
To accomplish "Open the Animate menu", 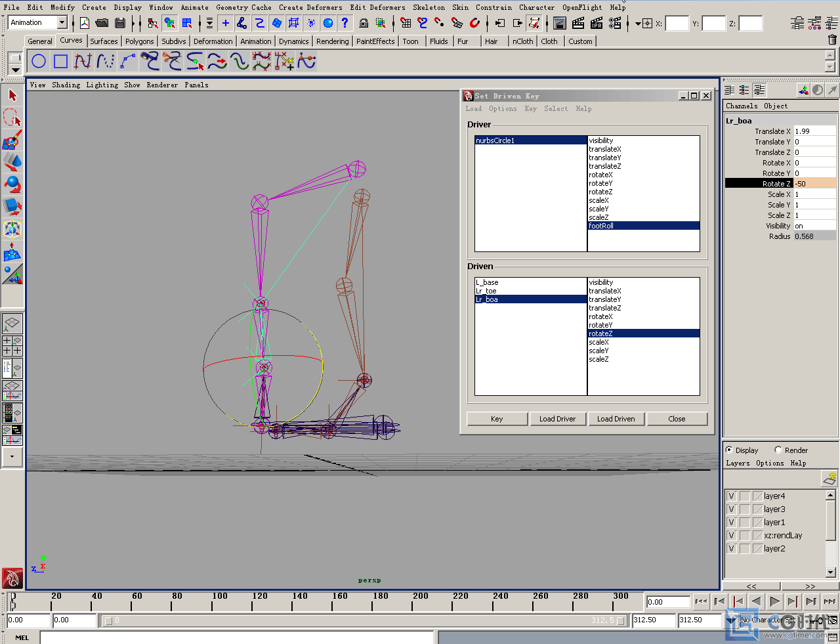I will tap(195, 7).
